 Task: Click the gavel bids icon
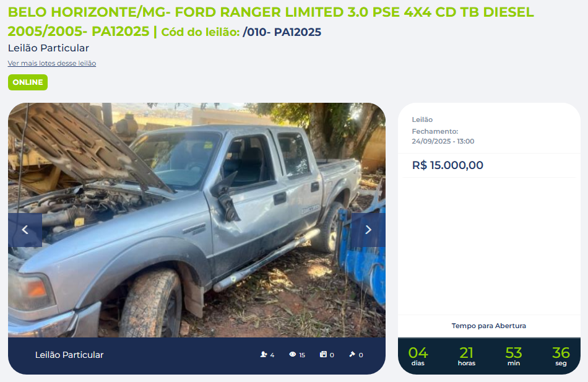point(352,354)
